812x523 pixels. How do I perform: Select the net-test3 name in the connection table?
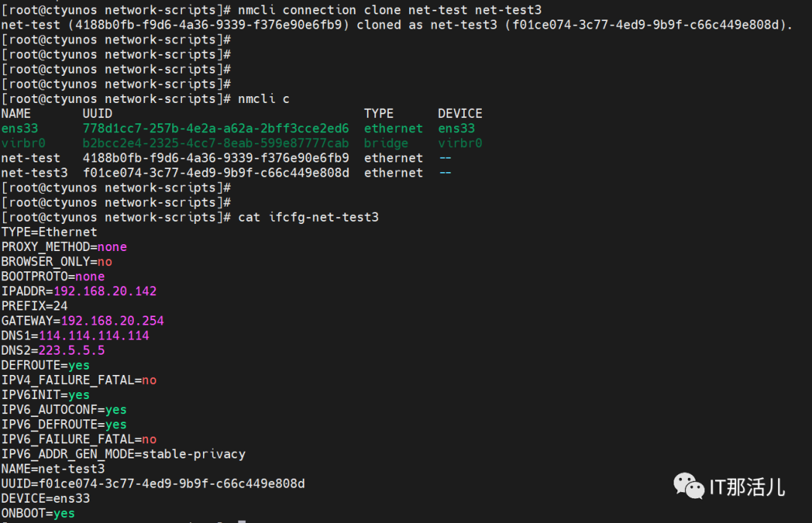pos(35,173)
